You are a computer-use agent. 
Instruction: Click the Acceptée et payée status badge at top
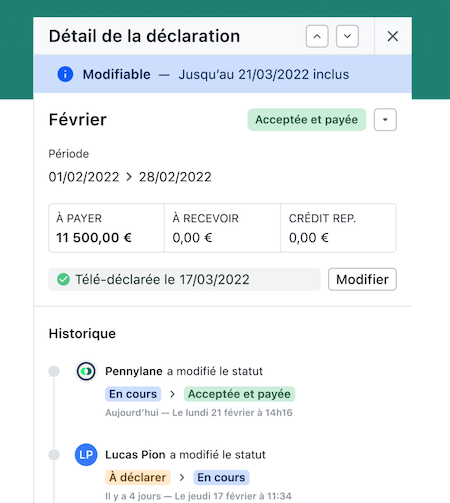[307, 120]
